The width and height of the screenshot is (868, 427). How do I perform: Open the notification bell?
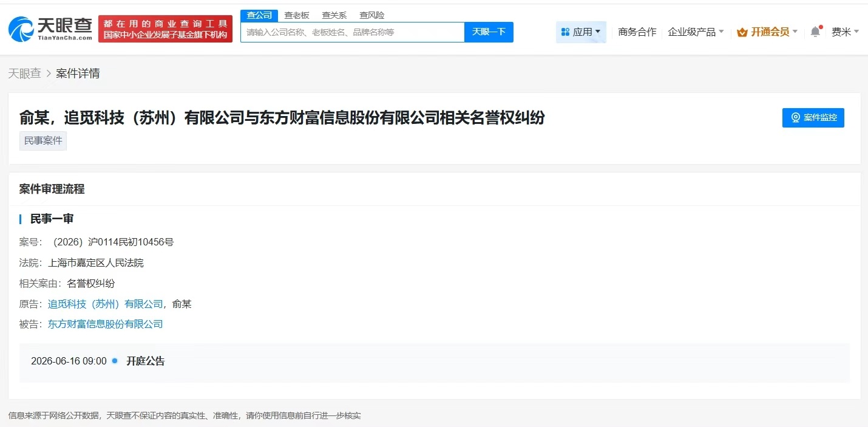tap(815, 32)
